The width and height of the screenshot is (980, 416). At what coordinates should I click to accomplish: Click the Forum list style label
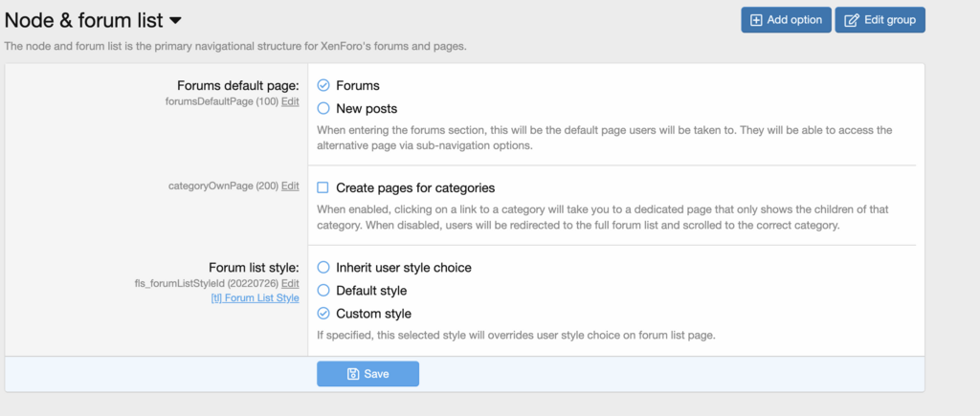point(254,268)
